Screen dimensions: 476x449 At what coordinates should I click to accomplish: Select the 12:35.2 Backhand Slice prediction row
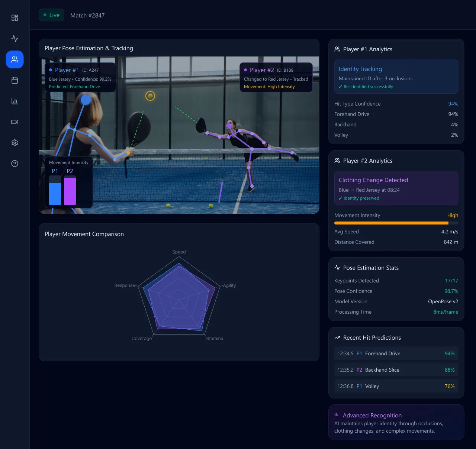(x=396, y=370)
